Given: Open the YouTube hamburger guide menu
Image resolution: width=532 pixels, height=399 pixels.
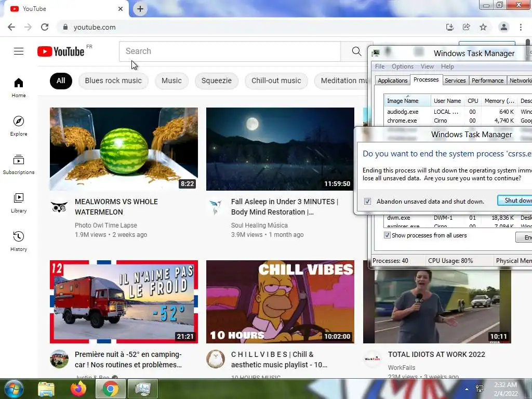Looking at the screenshot, I should tap(19, 51).
